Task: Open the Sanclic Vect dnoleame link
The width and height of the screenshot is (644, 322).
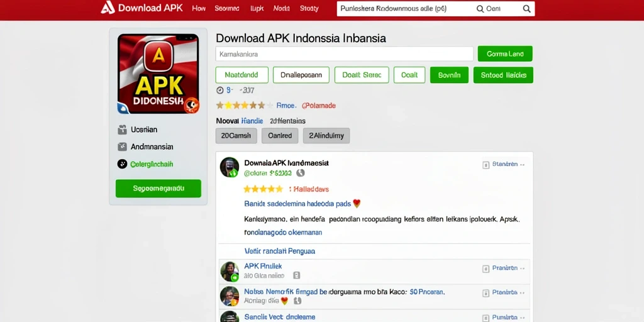Action: (x=280, y=317)
